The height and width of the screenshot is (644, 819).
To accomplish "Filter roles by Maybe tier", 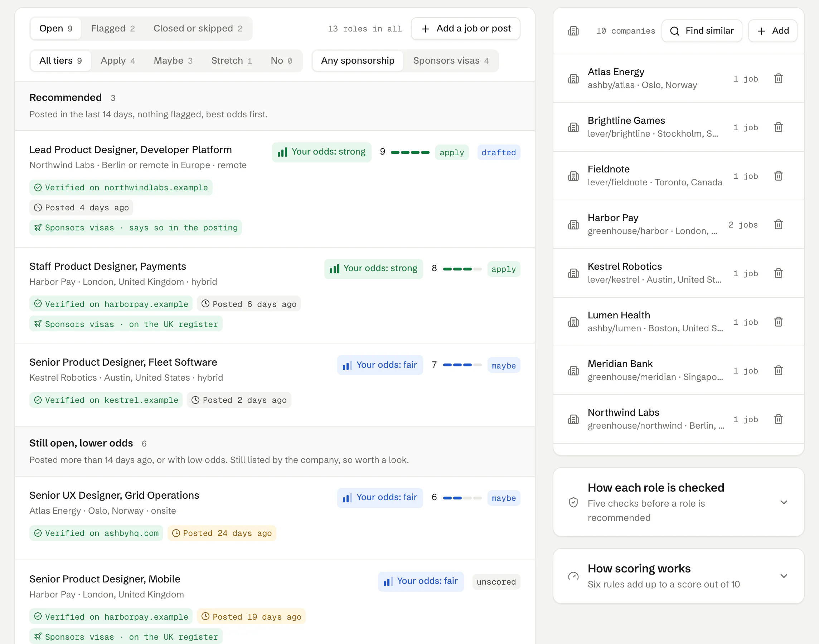I will click(173, 61).
